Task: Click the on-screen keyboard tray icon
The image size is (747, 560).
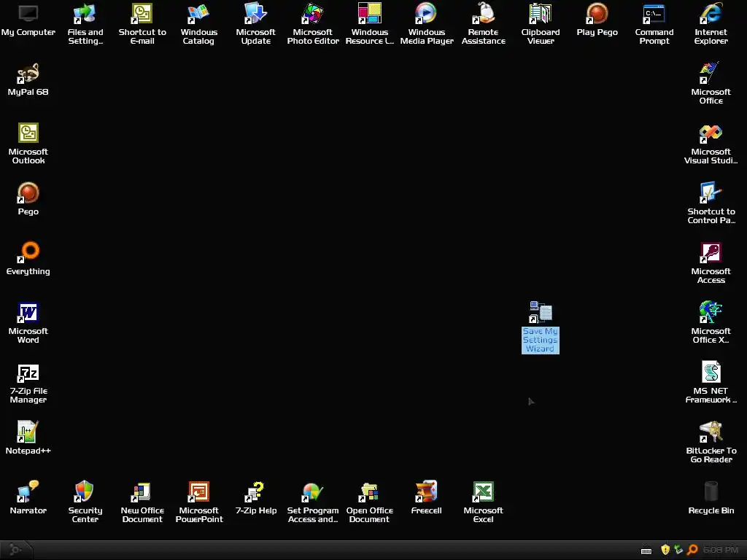Action: point(646,551)
